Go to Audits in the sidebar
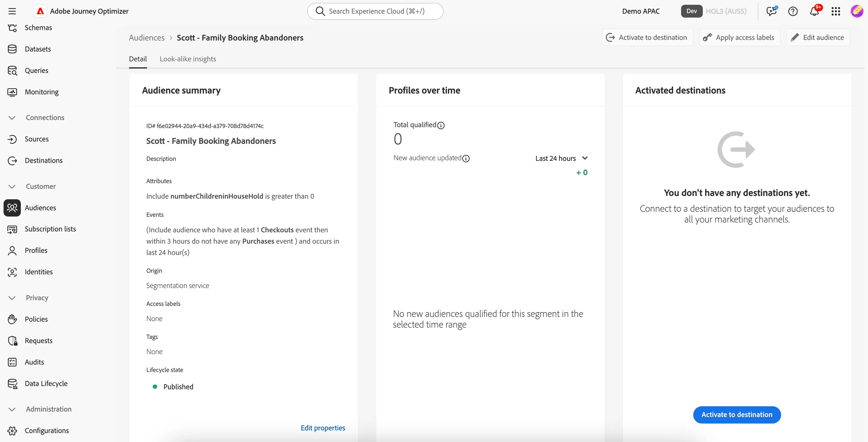The image size is (868, 442). coord(34,362)
